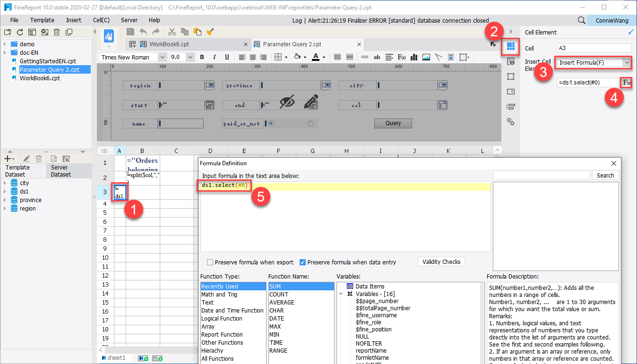Viewport: 637px width, 364px height.
Task: Click the Validity Checks button
Action: pos(440,262)
